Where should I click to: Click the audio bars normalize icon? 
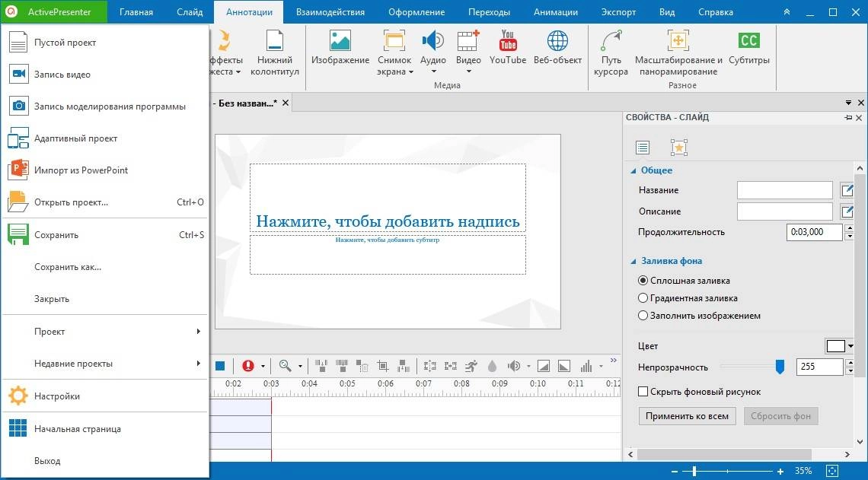pyautogui.click(x=586, y=366)
